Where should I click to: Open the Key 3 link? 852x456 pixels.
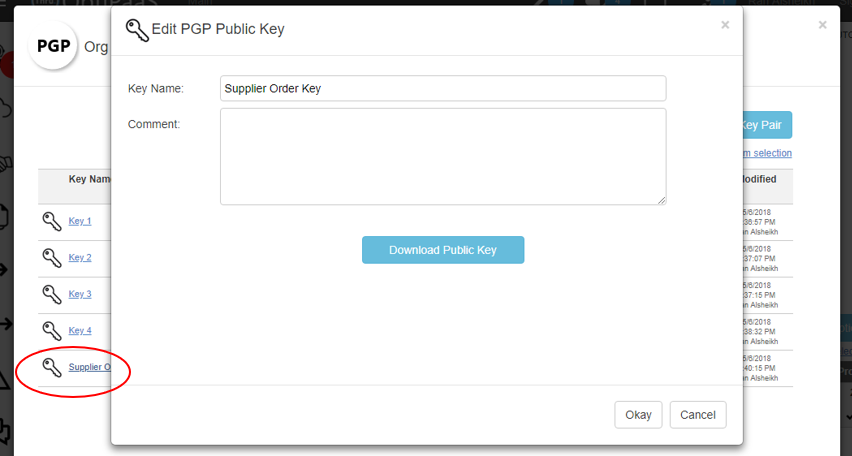point(80,294)
